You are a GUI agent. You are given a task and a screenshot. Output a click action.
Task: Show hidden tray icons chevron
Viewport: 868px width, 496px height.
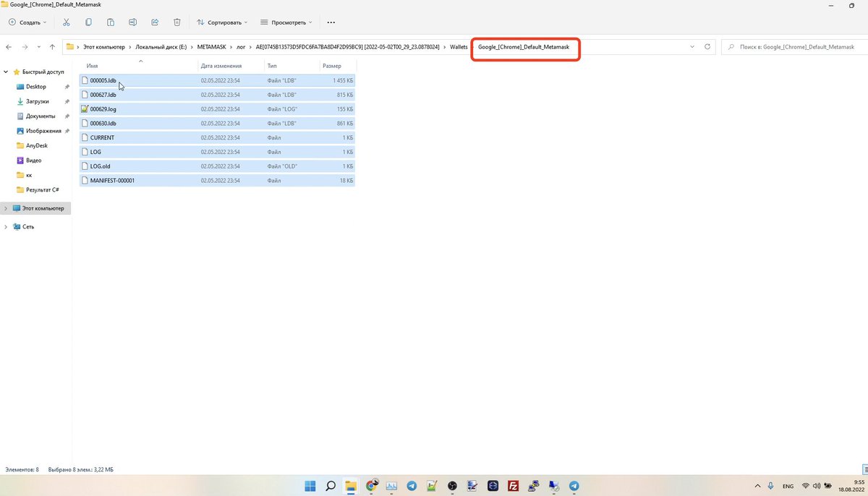click(757, 486)
